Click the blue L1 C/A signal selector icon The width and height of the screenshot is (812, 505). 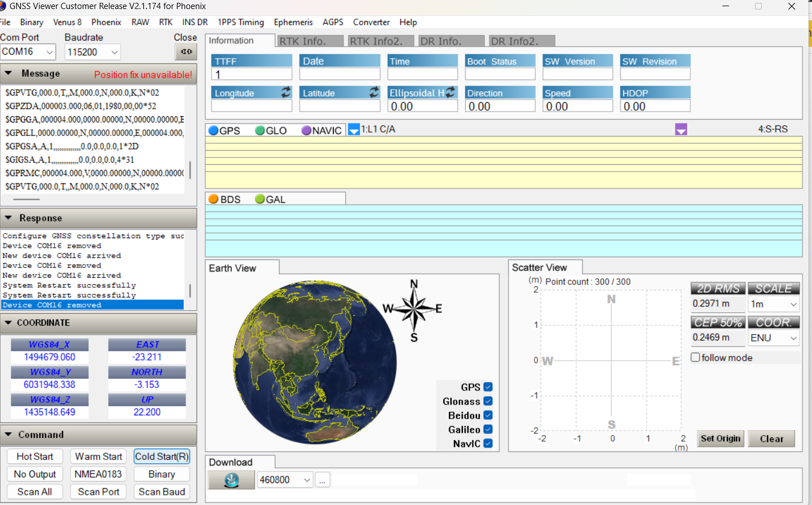point(354,130)
